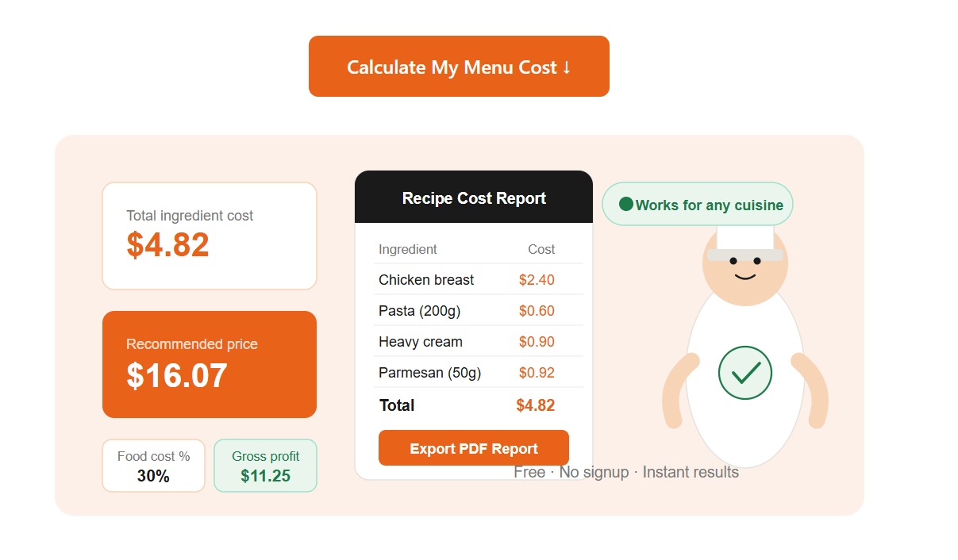The height and width of the screenshot is (560, 958).
Task: Click the Total $4.82 row
Action: [x=479, y=405]
